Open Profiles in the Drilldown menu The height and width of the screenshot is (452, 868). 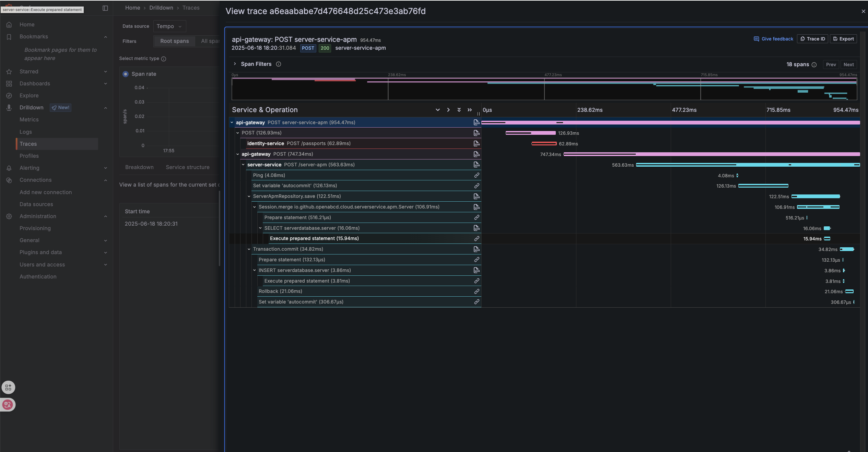[x=29, y=156]
